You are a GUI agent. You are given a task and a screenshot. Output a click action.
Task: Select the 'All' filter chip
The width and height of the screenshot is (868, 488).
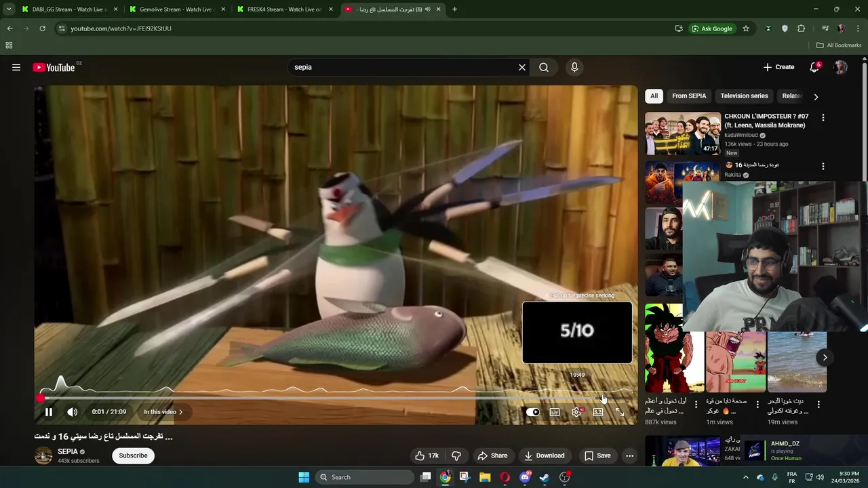point(654,96)
